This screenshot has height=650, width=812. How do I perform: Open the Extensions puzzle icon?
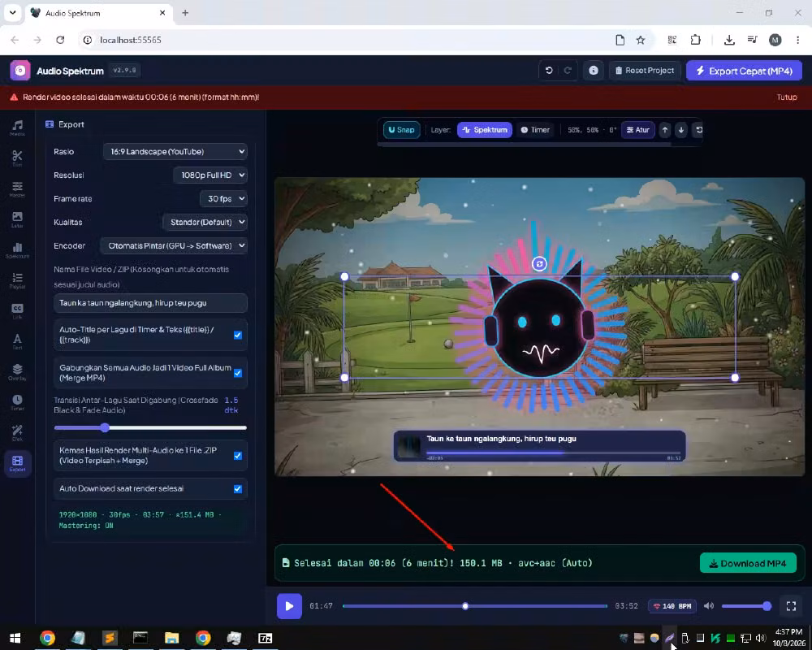point(696,40)
